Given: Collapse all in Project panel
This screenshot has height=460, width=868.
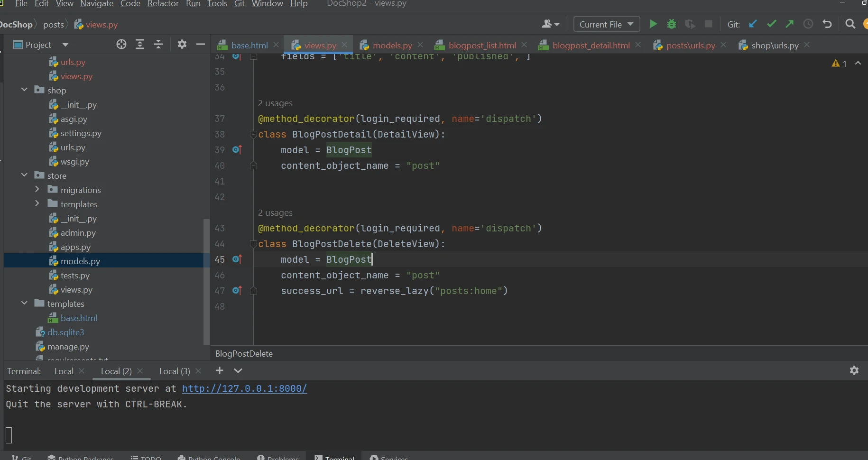Looking at the screenshot, I should point(158,45).
